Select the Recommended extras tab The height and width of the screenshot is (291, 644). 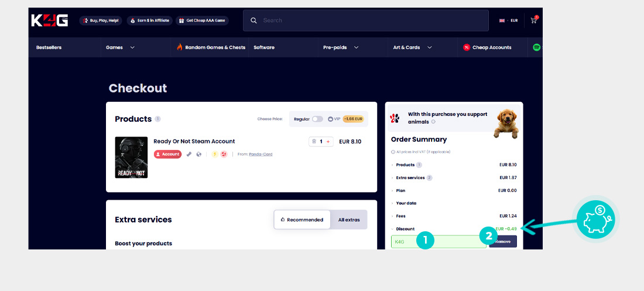(x=302, y=220)
